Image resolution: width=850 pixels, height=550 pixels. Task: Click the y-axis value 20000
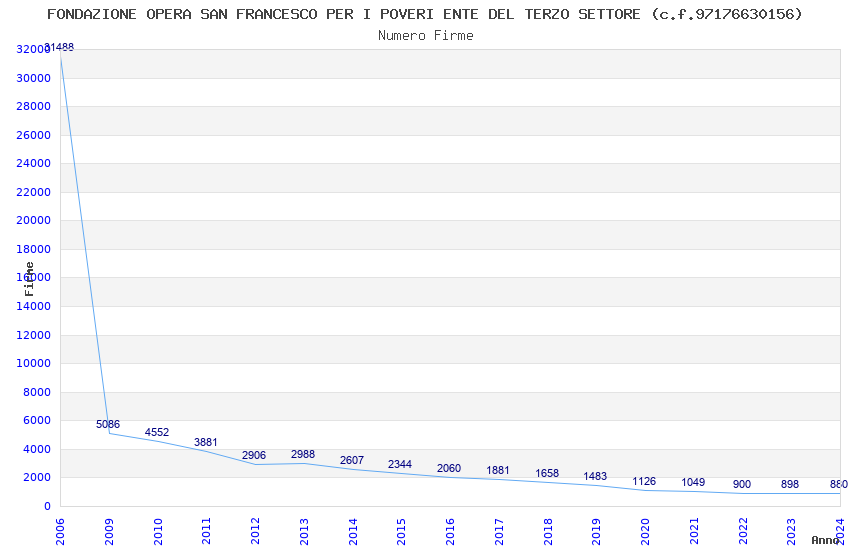click(34, 220)
